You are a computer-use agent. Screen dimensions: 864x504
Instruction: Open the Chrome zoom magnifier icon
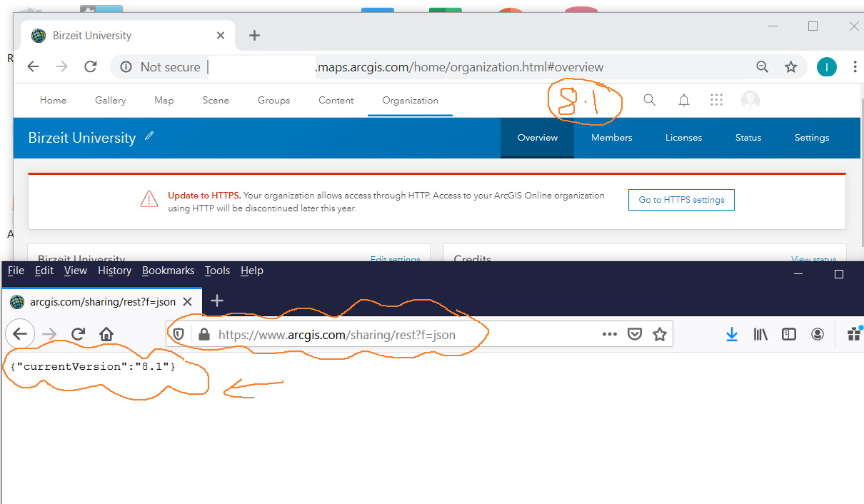click(x=763, y=67)
